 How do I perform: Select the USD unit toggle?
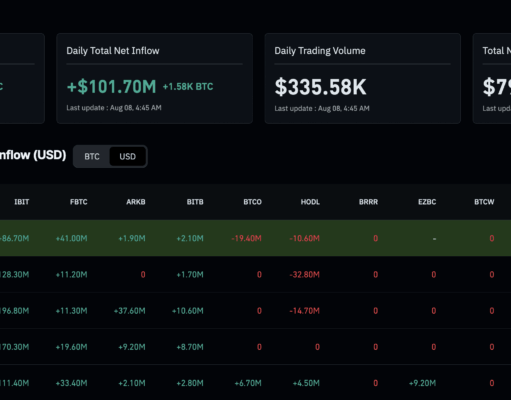pyautogui.click(x=128, y=156)
